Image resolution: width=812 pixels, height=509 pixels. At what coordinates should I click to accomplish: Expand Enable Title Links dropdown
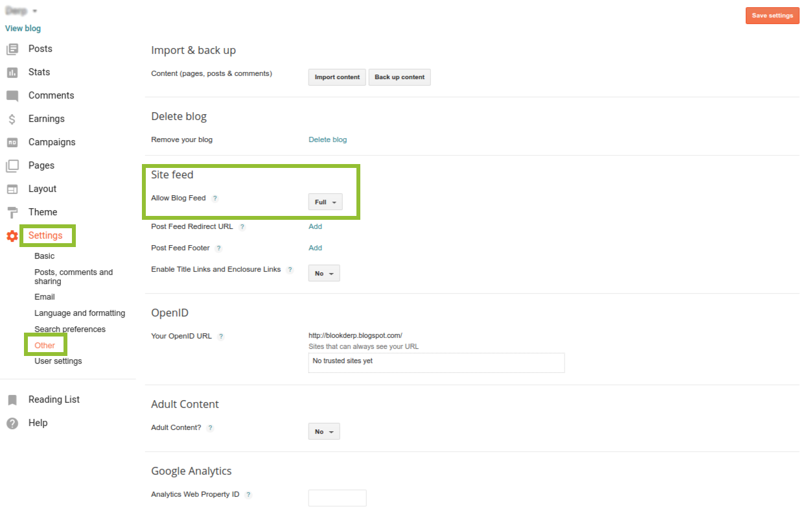(324, 274)
